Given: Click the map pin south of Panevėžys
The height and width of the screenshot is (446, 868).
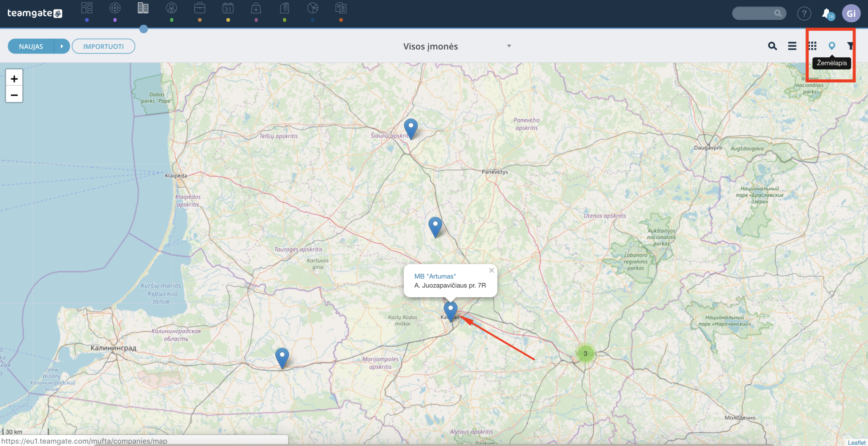Looking at the screenshot, I should (435, 227).
